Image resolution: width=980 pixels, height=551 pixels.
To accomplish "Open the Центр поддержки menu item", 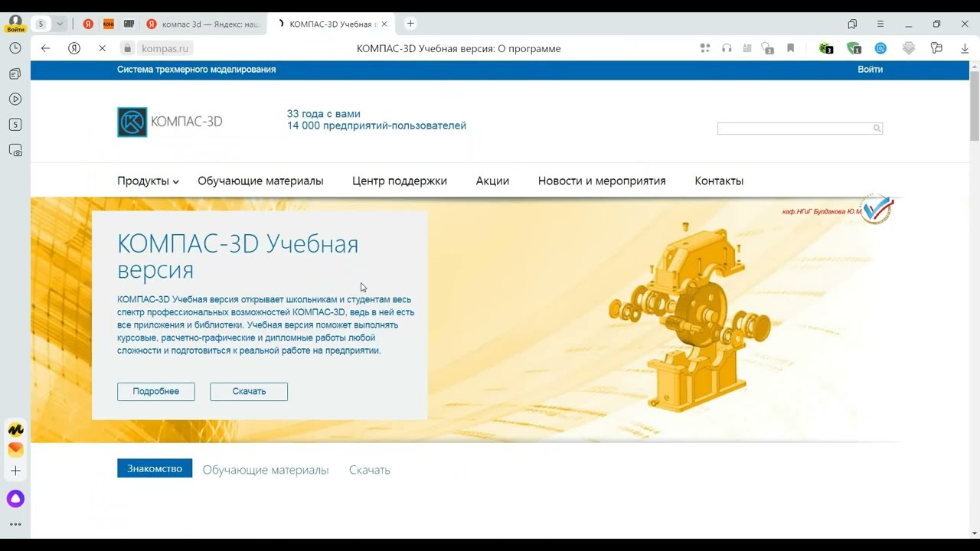I will click(x=400, y=181).
